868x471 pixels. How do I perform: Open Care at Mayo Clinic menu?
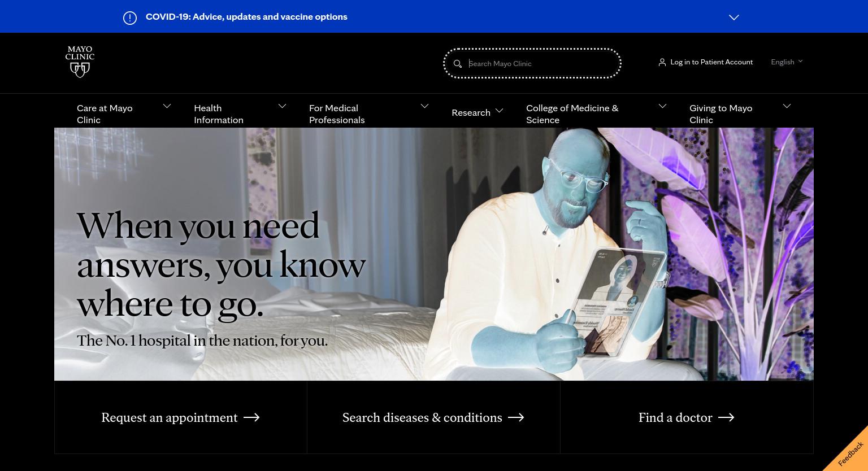tap(105, 114)
